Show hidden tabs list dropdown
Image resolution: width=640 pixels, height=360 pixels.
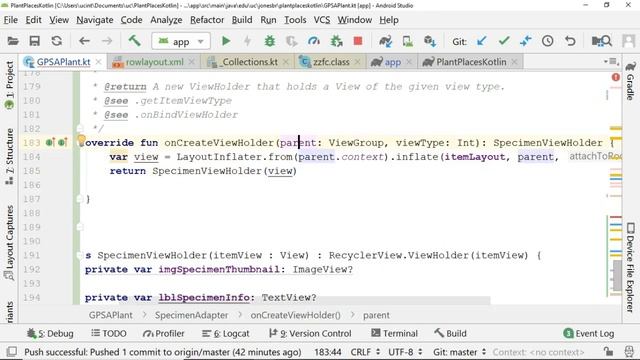pos(611,62)
